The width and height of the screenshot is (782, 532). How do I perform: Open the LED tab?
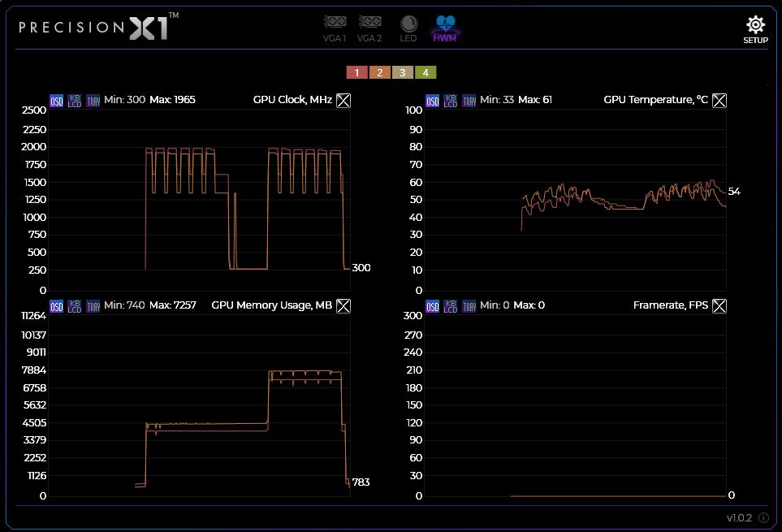click(408, 29)
